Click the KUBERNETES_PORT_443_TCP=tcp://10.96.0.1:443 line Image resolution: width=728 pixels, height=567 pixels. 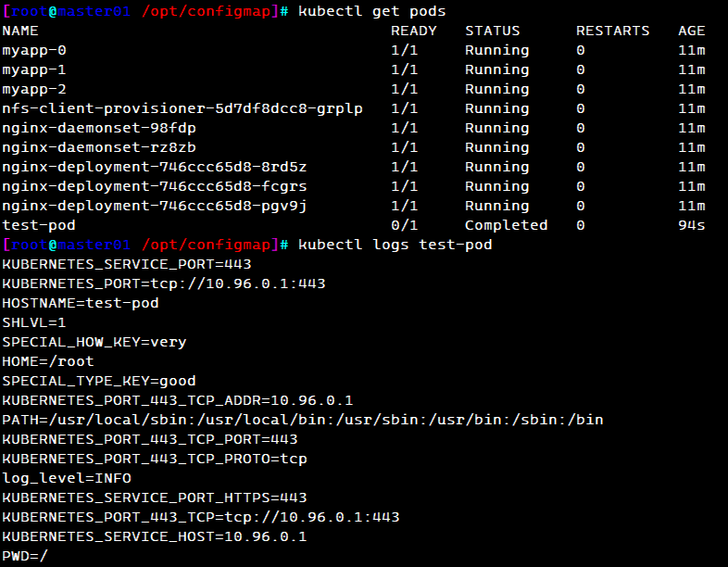coord(201,517)
